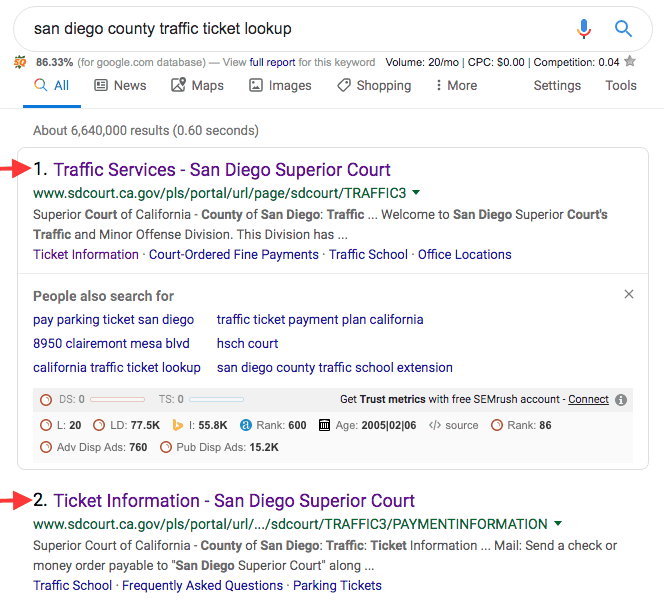Search pay parking ticket san diego

pyautogui.click(x=113, y=320)
